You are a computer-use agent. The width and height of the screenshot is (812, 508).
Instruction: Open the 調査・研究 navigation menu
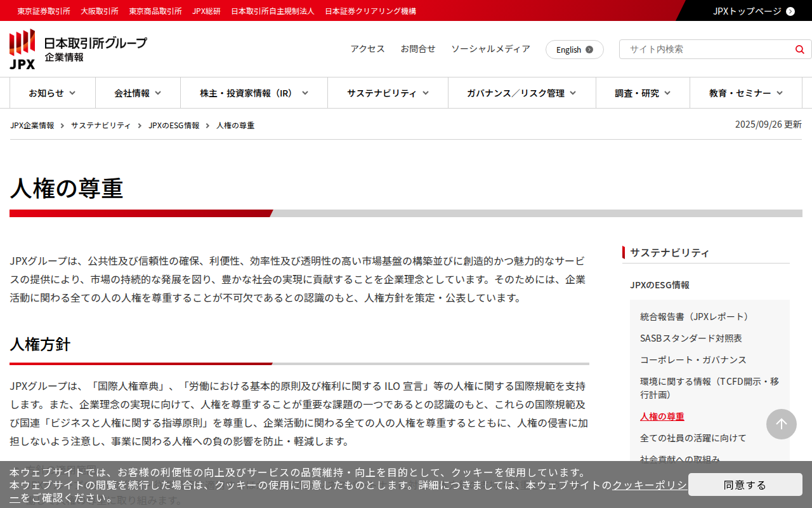(643, 93)
